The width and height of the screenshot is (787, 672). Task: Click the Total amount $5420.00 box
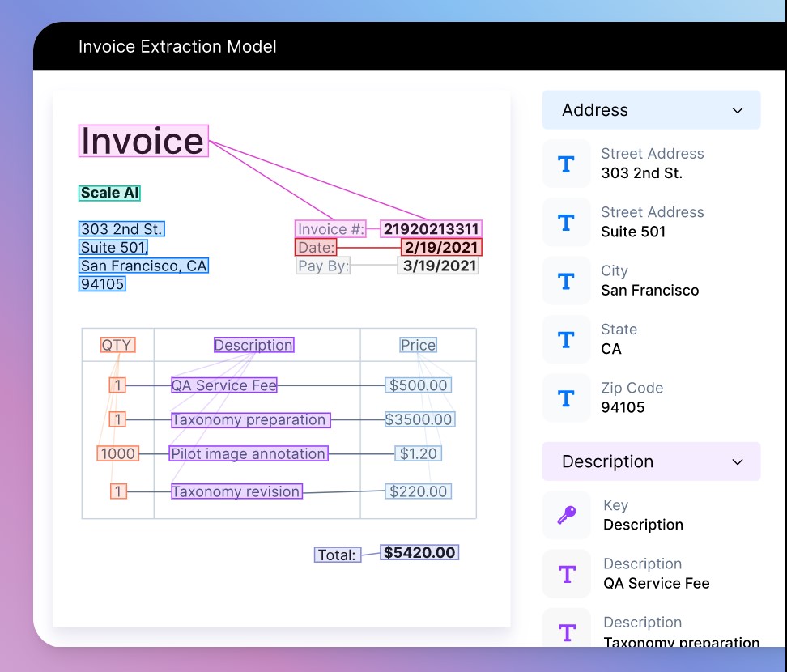pyautogui.click(x=419, y=553)
